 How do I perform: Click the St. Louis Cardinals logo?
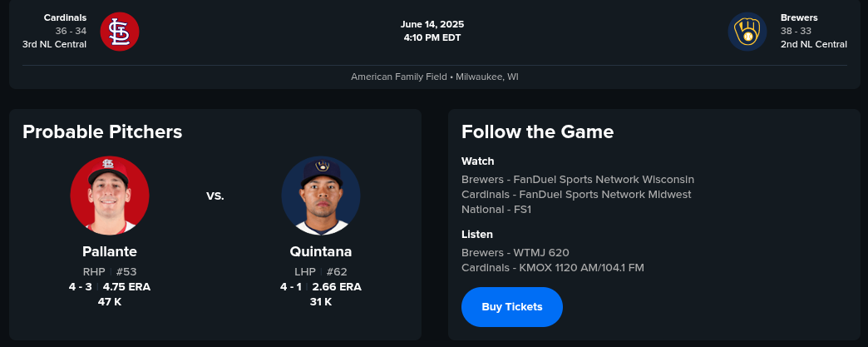click(119, 32)
